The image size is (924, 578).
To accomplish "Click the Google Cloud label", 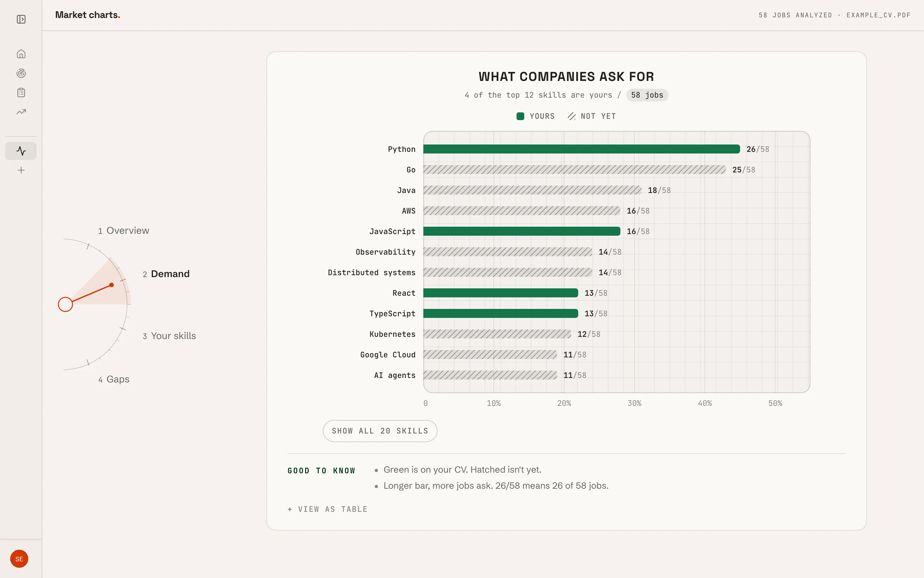I will (x=388, y=355).
